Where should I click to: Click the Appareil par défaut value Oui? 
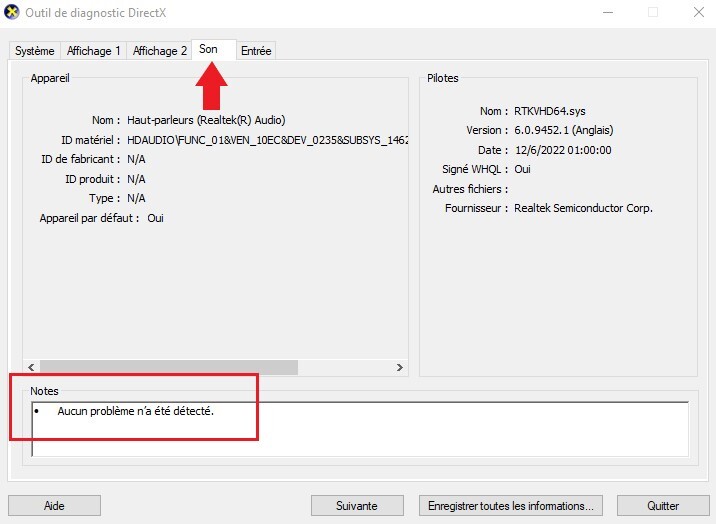click(x=155, y=218)
